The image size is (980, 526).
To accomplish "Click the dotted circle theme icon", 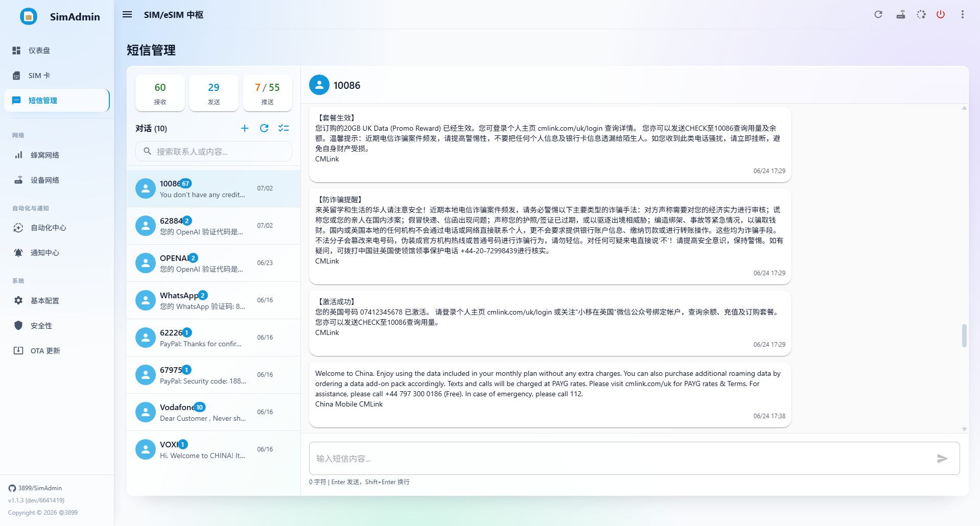I will [x=921, y=15].
